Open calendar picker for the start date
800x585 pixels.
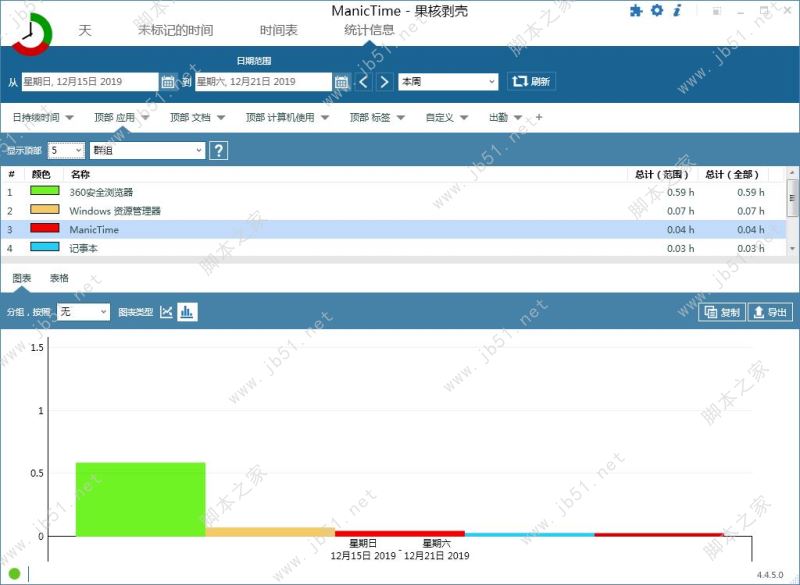168,82
